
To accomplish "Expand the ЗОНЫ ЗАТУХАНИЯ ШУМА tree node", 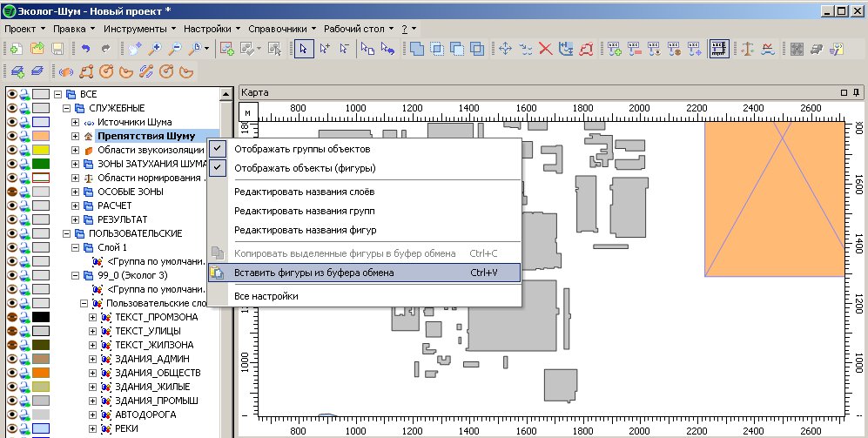I will 75,164.
